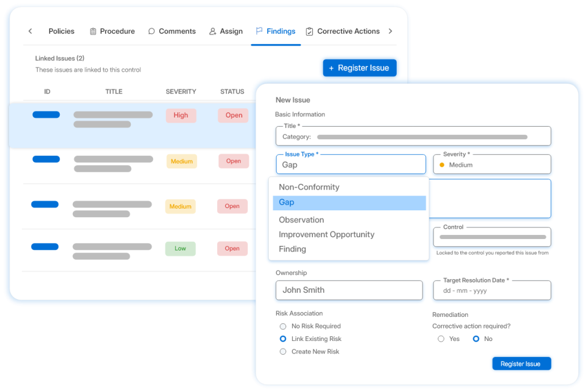Click the Low severity badge
587x392 pixels.
[x=180, y=249]
